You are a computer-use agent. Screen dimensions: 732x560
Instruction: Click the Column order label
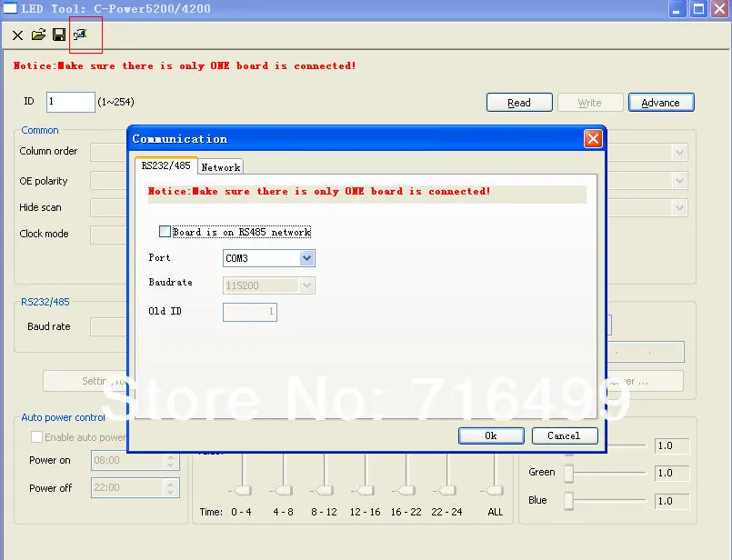(x=48, y=151)
